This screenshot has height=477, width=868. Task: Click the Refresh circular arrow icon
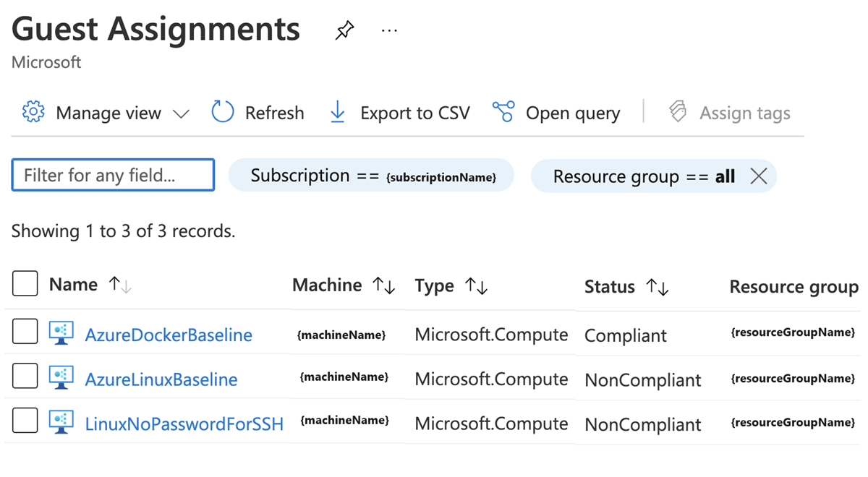click(221, 112)
